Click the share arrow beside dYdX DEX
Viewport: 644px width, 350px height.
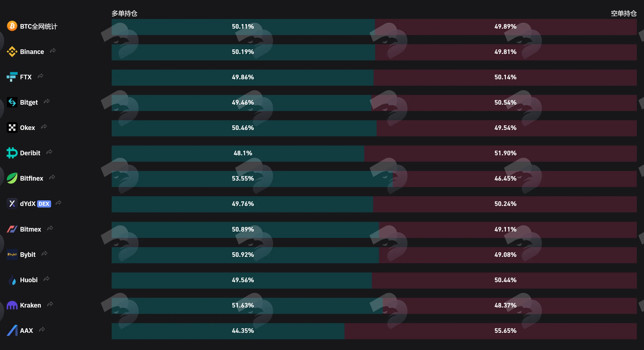59,203
